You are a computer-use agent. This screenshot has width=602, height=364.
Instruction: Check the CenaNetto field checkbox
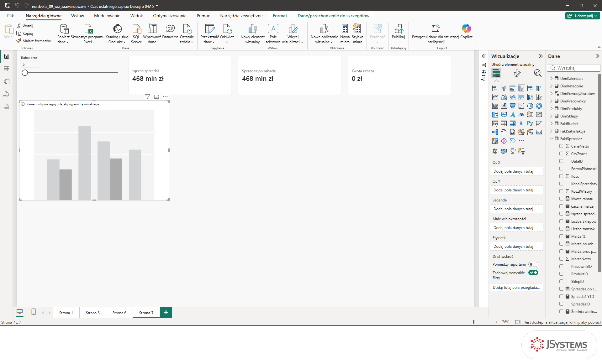coord(561,146)
